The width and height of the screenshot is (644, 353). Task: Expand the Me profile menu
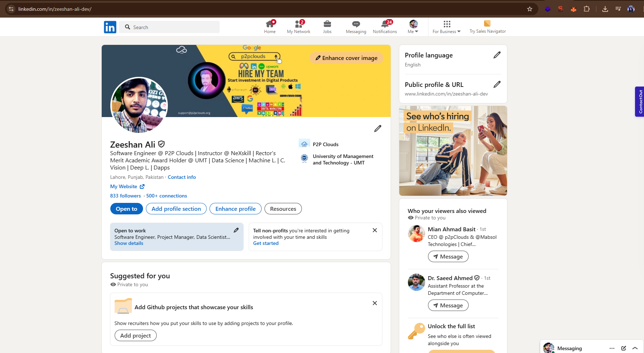click(413, 27)
